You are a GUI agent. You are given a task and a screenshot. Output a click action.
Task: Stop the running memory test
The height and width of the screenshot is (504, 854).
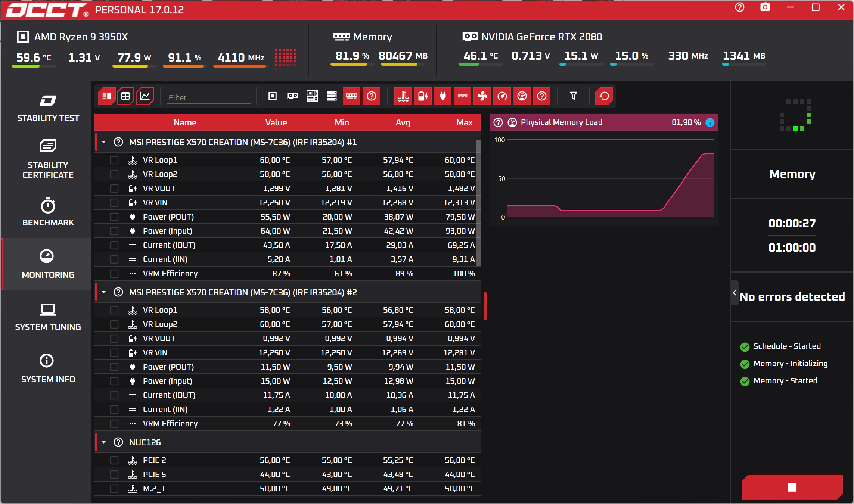[x=792, y=487]
